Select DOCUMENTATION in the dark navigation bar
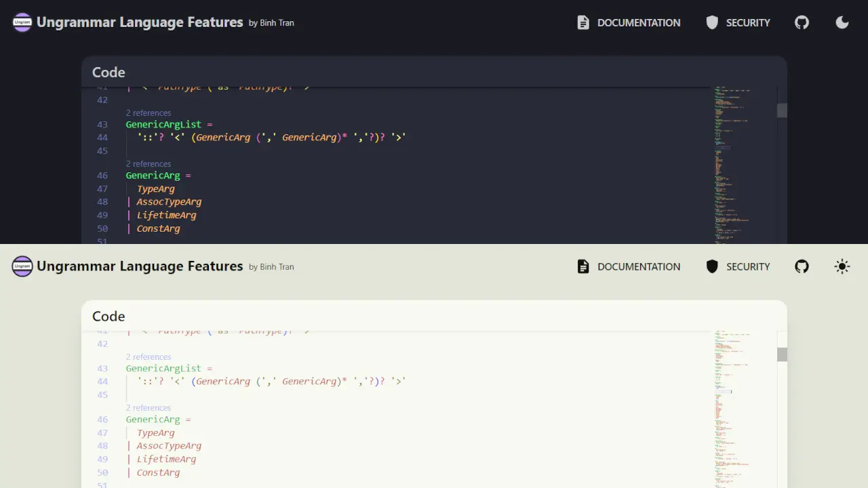This screenshot has width=868, height=488. (638, 22)
